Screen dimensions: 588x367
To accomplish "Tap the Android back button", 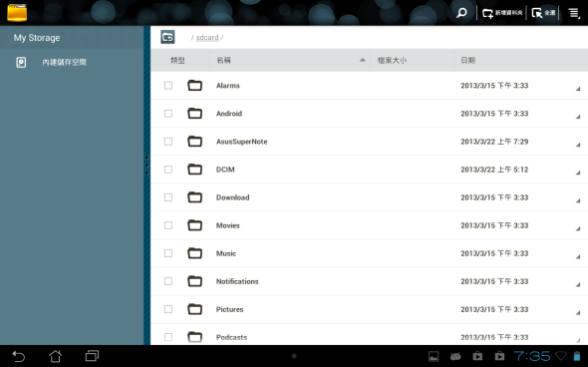I will tap(18, 356).
